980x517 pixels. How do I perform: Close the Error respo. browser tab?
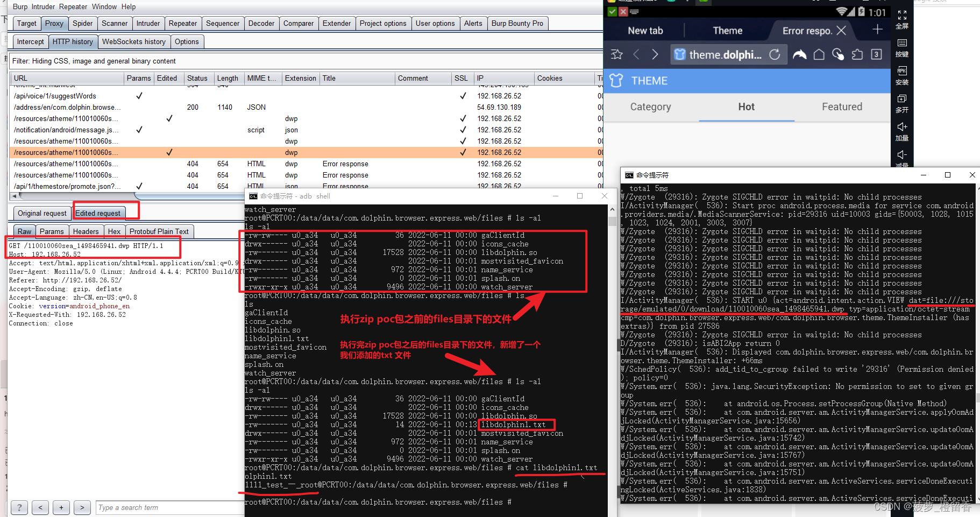pos(841,31)
